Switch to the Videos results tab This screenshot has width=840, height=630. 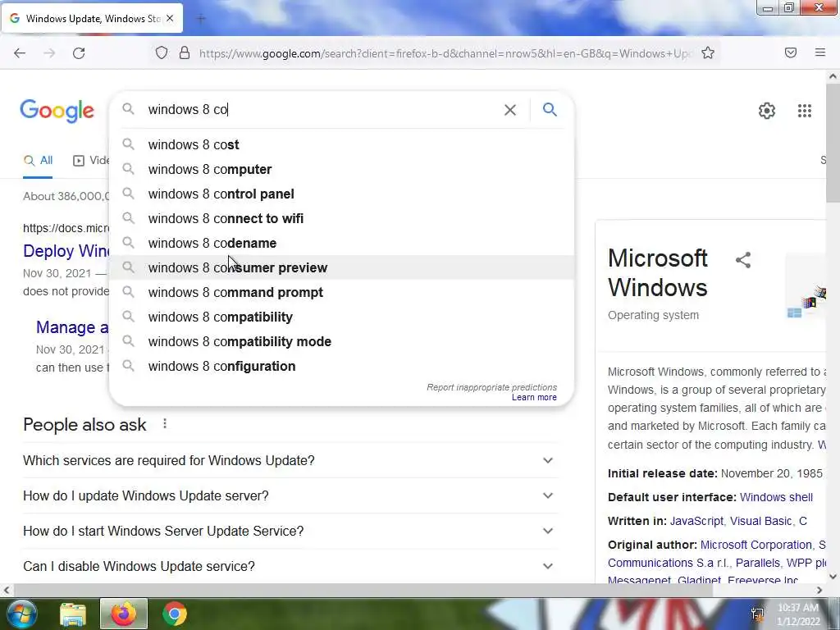click(91, 160)
